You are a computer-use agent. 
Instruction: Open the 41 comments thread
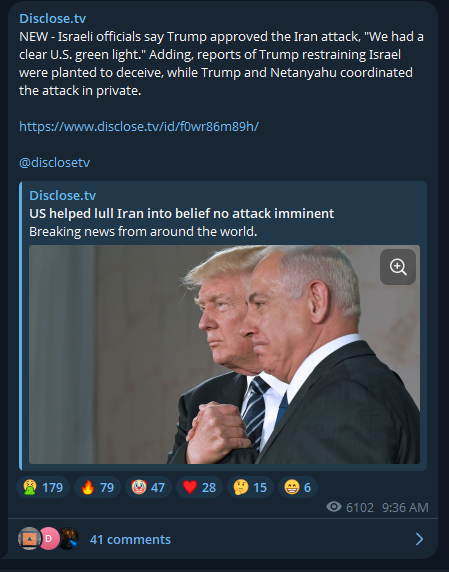130,540
